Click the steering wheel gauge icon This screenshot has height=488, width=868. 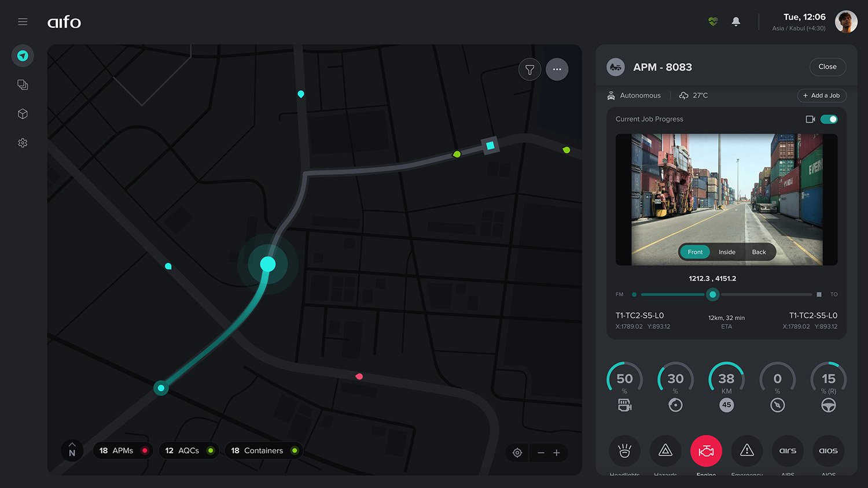pos(829,405)
